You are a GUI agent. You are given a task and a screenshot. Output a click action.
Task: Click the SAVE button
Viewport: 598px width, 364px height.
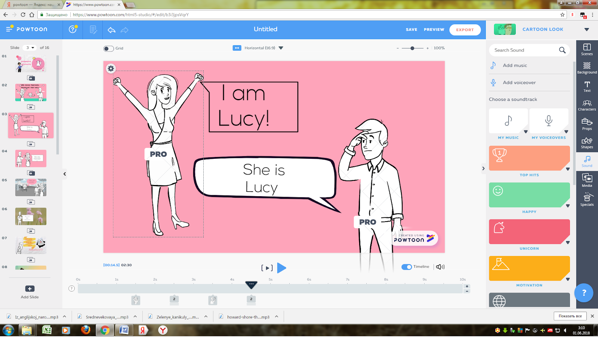click(x=411, y=30)
